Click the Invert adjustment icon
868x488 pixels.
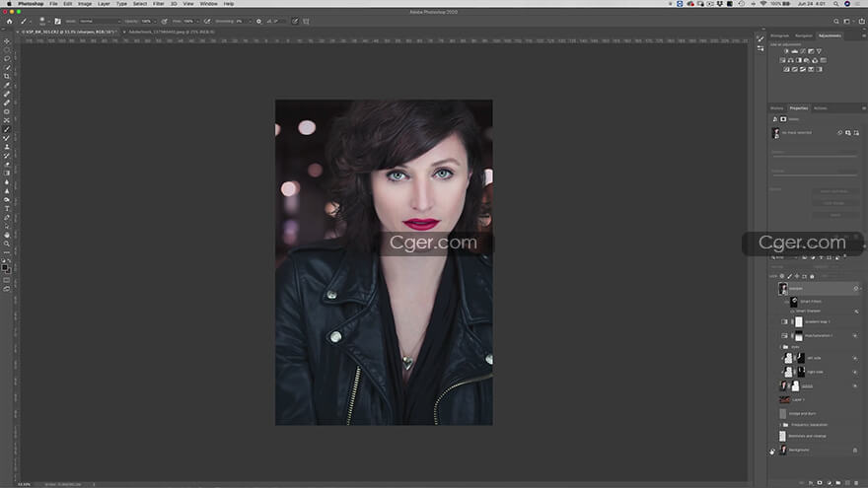tap(787, 69)
